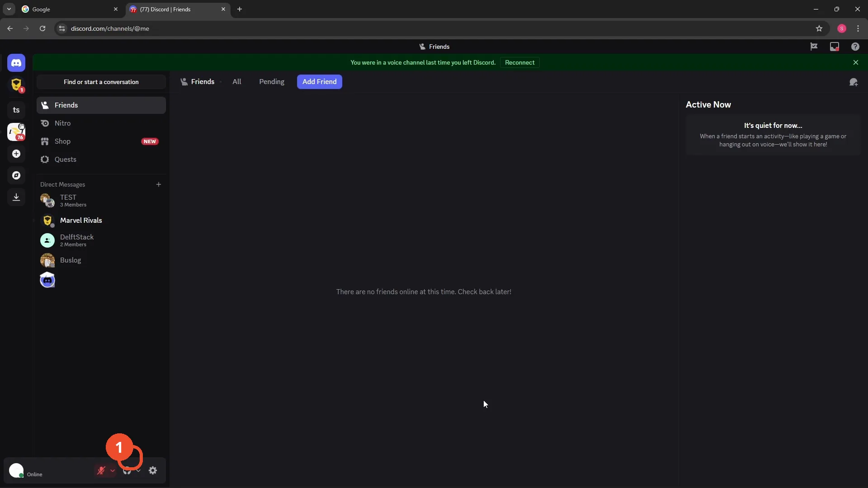Viewport: 868px width, 488px height.
Task: Open Help question mark icon
Action: tap(855, 47)
